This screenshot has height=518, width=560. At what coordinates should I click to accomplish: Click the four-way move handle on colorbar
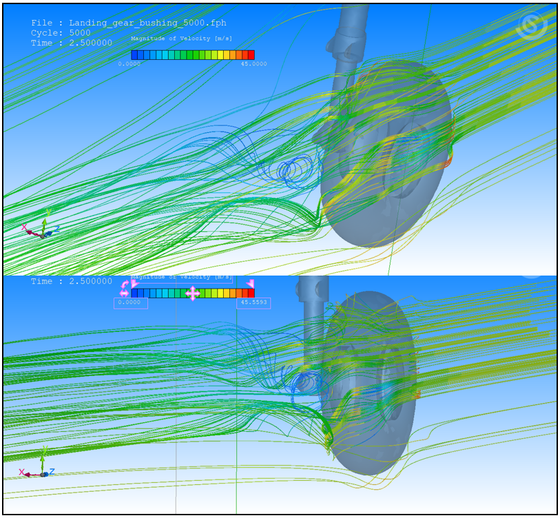point(192,293)
